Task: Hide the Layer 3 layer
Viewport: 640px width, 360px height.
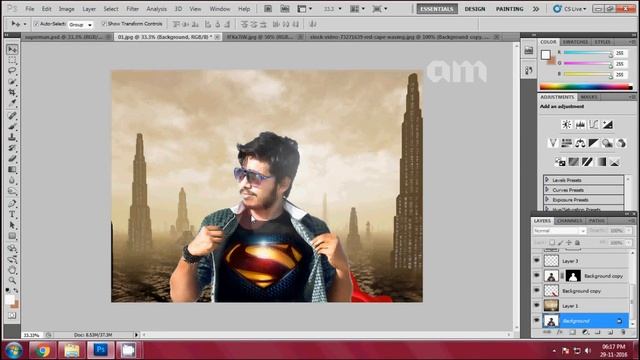Action: [537, 260]
